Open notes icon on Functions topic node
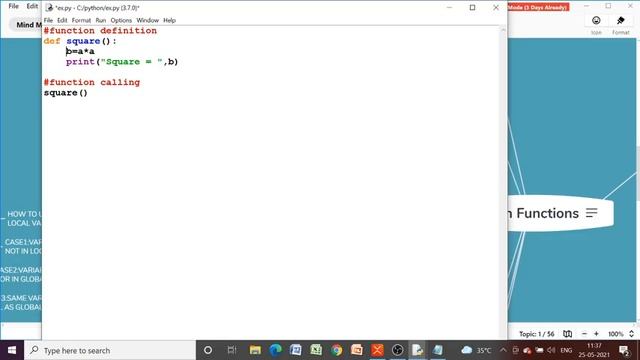Screen dimensions: 640x360 tap(592, 213)
